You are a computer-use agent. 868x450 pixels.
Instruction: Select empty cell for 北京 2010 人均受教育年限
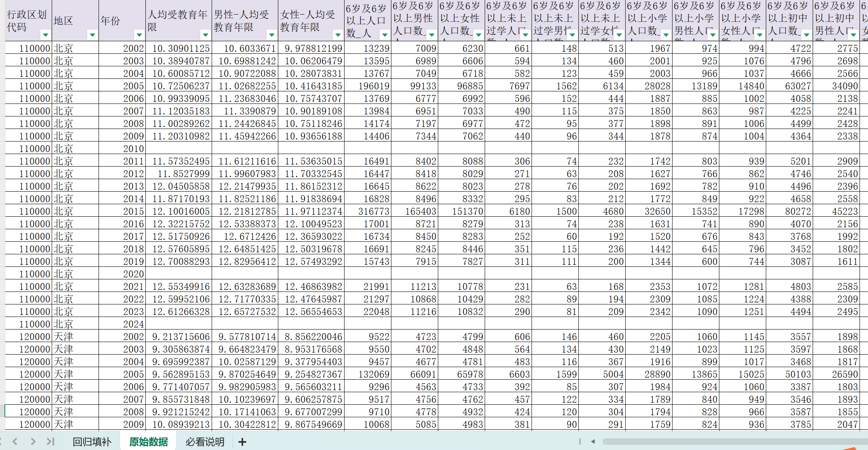pyautogui.click(x=179, y=149)
